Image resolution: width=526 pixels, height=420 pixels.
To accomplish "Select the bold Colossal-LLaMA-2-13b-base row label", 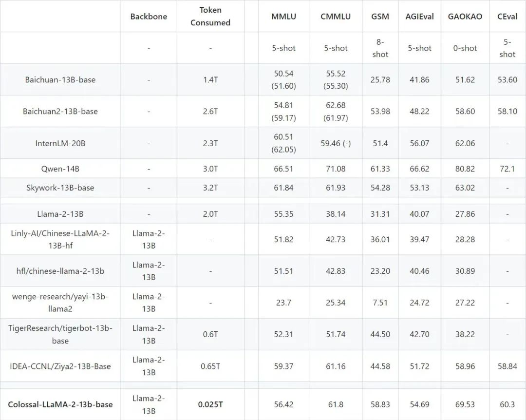I will pyautogui.click(x=60, y=404).
